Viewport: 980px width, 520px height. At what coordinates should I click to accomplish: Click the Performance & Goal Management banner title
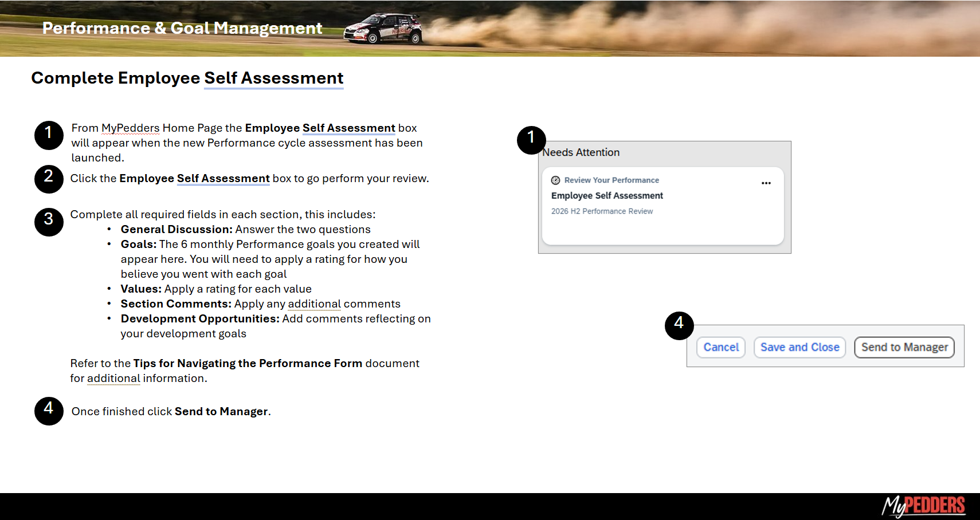click(x=182, y=28)
